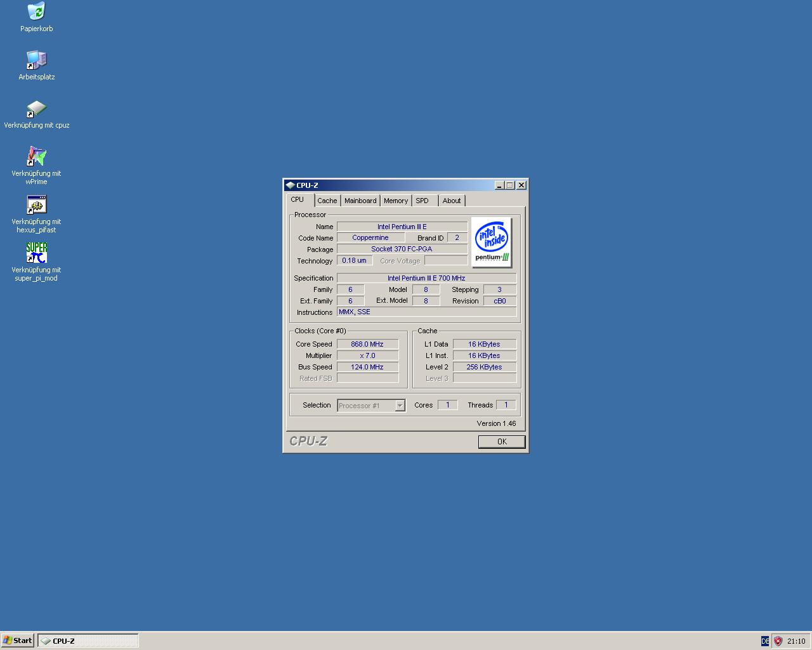
Task: Click the CPU-Z taskbar button
Action: 88,641
